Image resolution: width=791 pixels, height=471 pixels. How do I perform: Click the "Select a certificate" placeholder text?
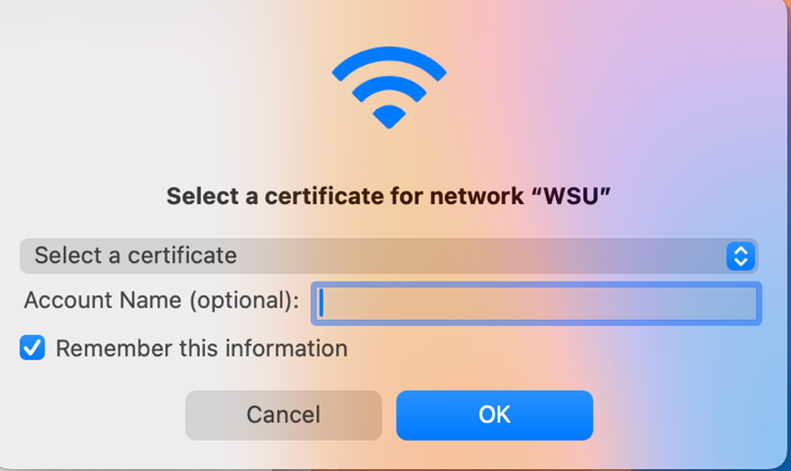136,256
